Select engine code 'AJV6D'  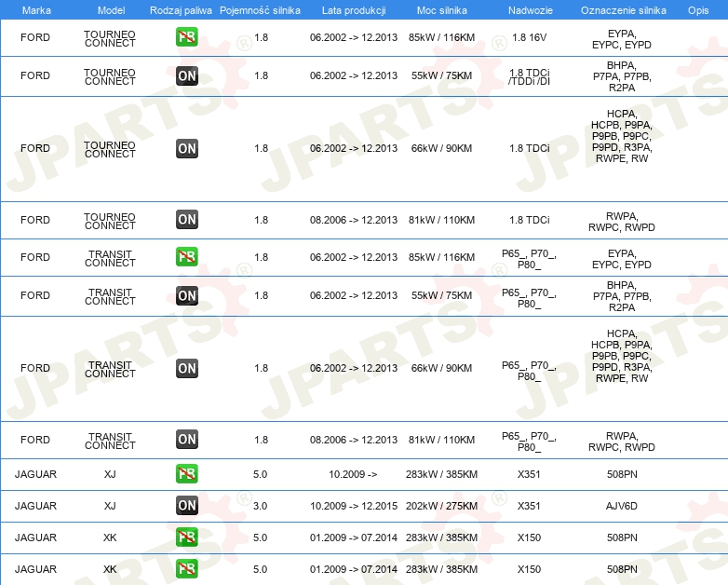pos(622,506)
